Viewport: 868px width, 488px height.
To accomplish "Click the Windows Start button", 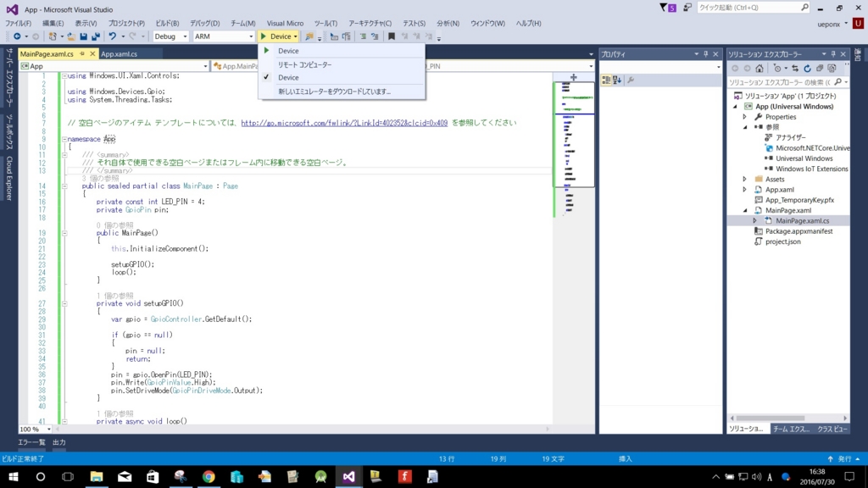I will [x=14, y=476].
